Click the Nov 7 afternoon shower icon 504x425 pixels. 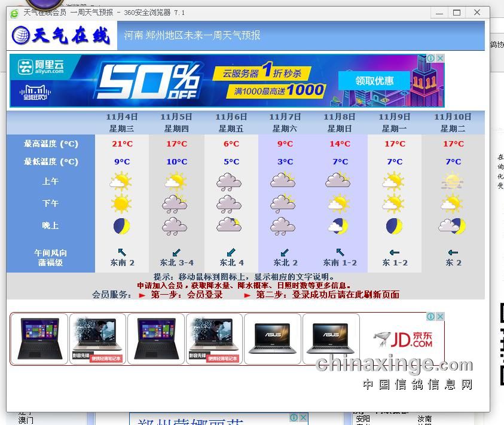point(283,204)
